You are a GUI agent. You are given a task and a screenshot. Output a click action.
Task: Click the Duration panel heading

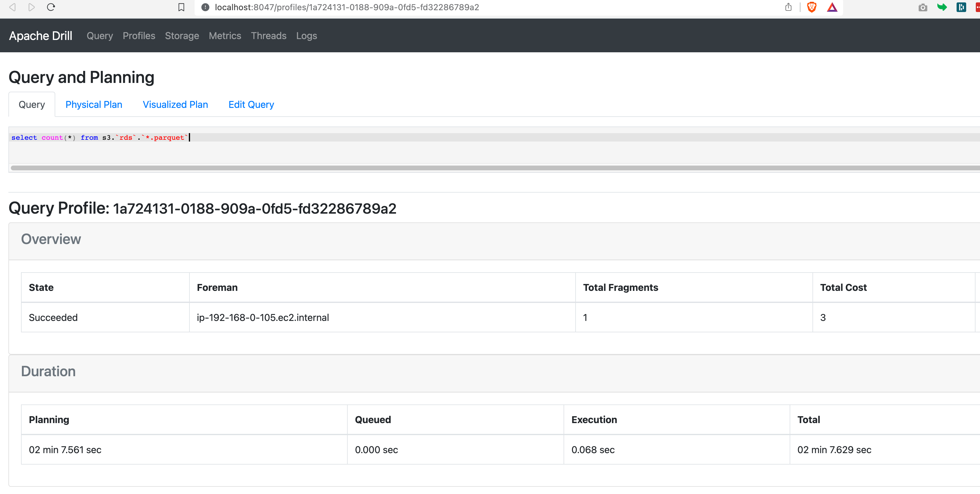(x=48, y=371)
